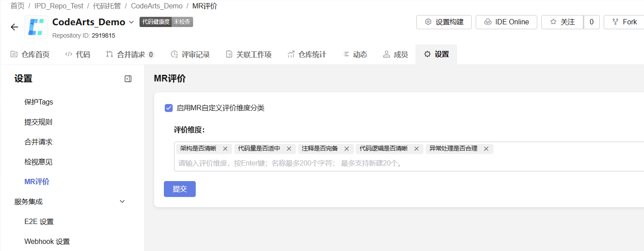Screen dimensions: 644x251
Task: Open CodeArts_Demo breadcrumb link
Action: 157,6
